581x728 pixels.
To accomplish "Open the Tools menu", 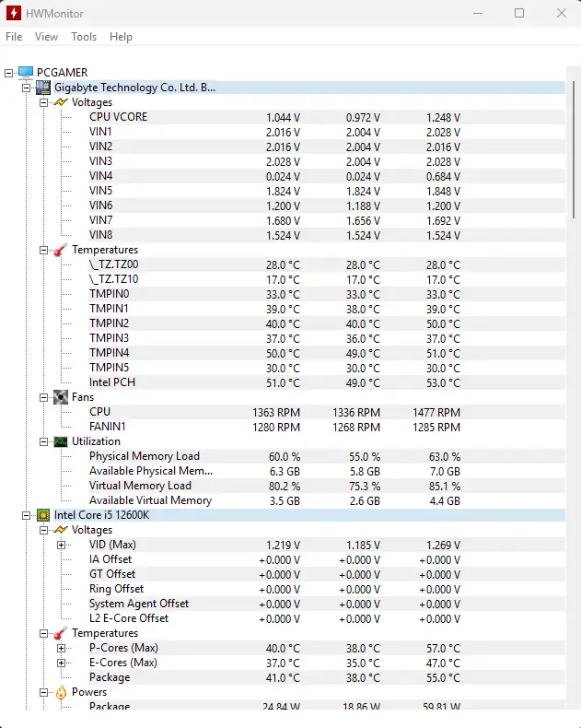I will click(84, 37).
